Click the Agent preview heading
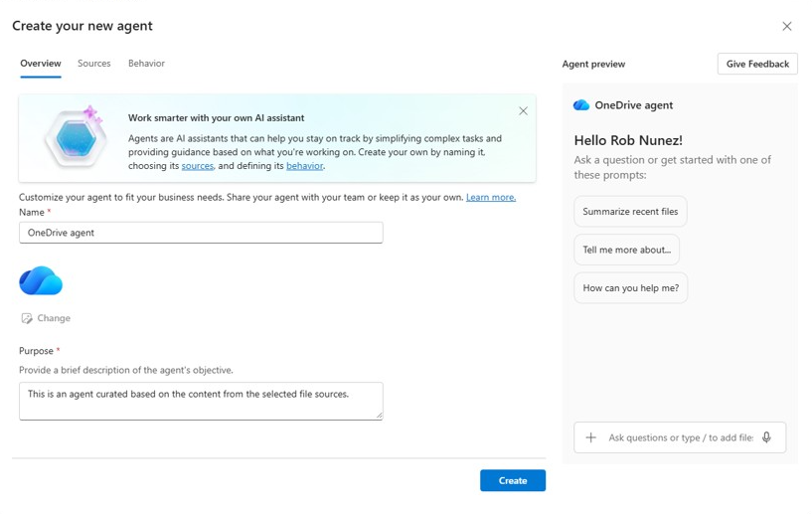Screen dimensions: 812x514 [x=593, y=64]
